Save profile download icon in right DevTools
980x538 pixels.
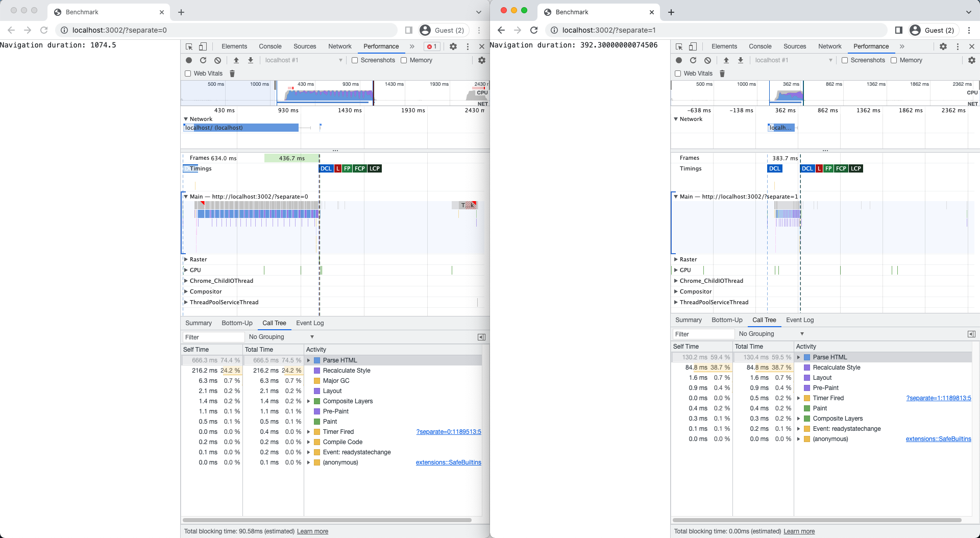[x=741, y=60]
